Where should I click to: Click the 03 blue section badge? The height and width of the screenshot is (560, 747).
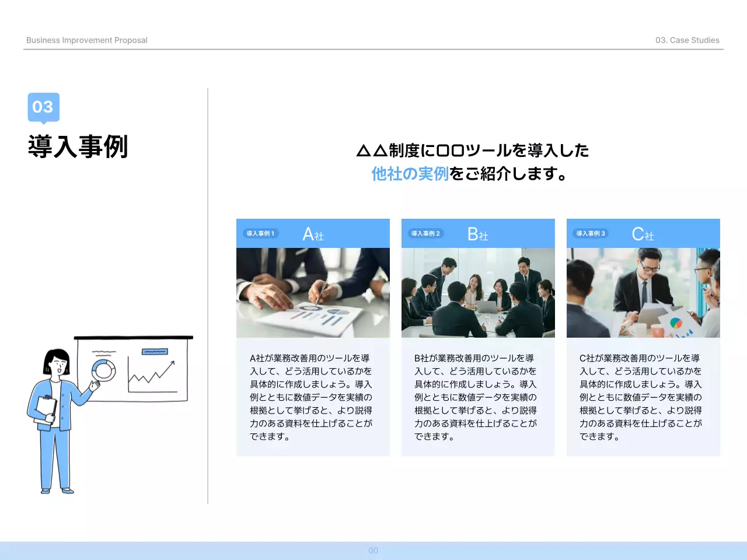point(43,107)
